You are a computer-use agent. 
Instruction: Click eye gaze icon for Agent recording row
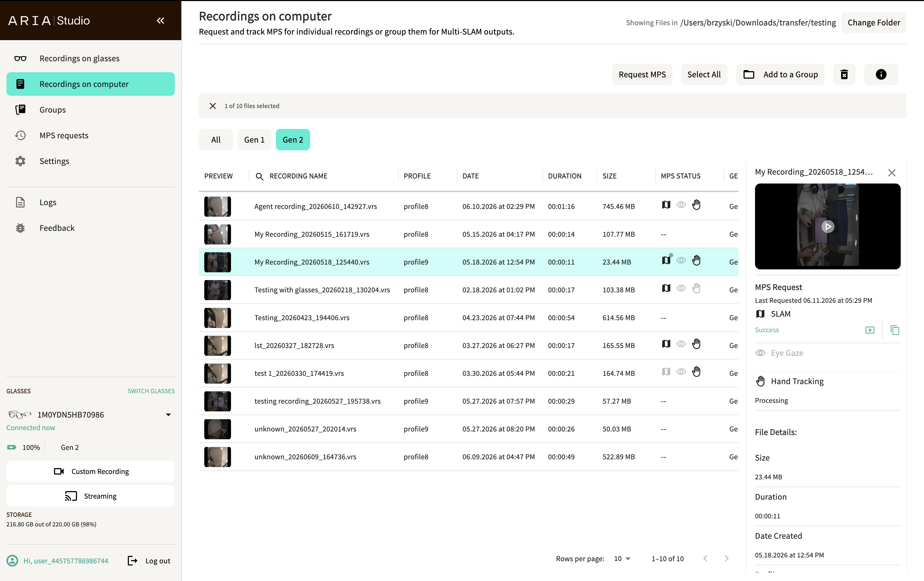[681, 205]
